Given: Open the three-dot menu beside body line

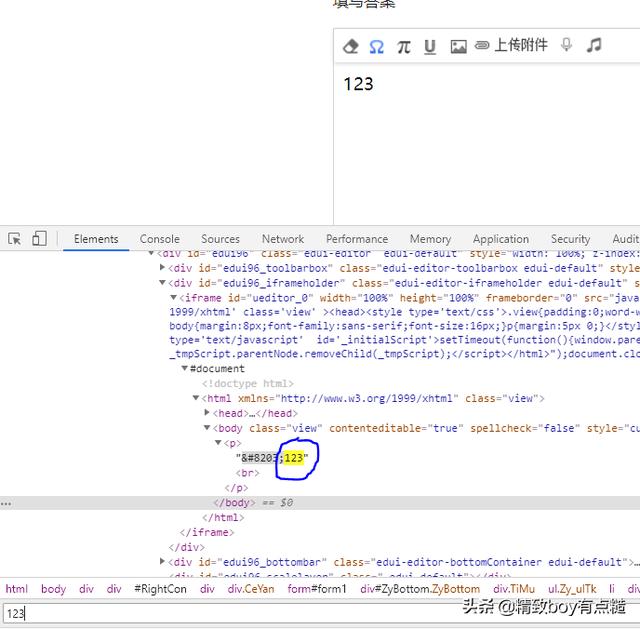Looking at the screenshot, I should coord(6,503).
